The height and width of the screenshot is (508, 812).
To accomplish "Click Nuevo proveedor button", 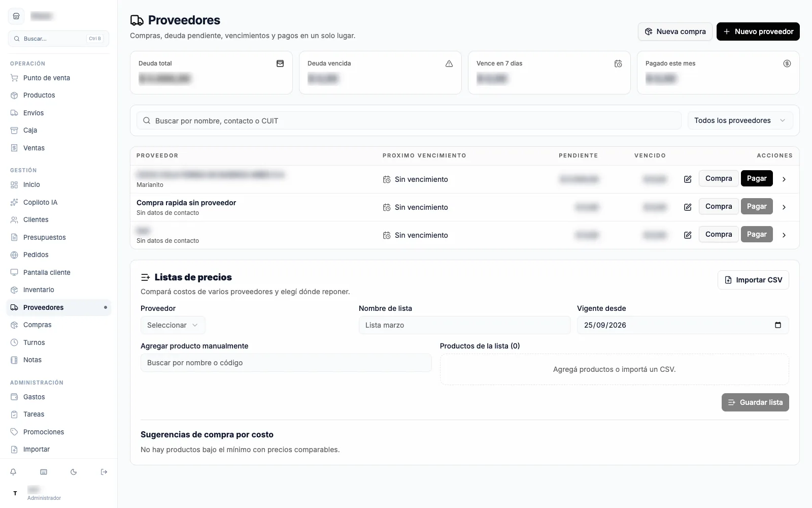I will pos(758,31).
